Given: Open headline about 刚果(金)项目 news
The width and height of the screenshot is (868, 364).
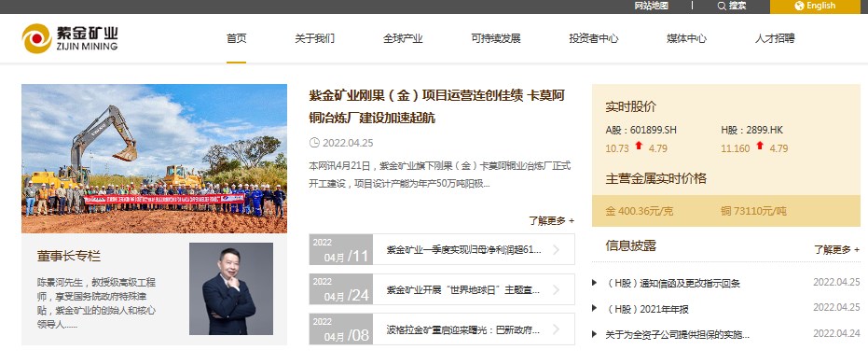Looking at the screenshot, I should [x=436, y=106].
